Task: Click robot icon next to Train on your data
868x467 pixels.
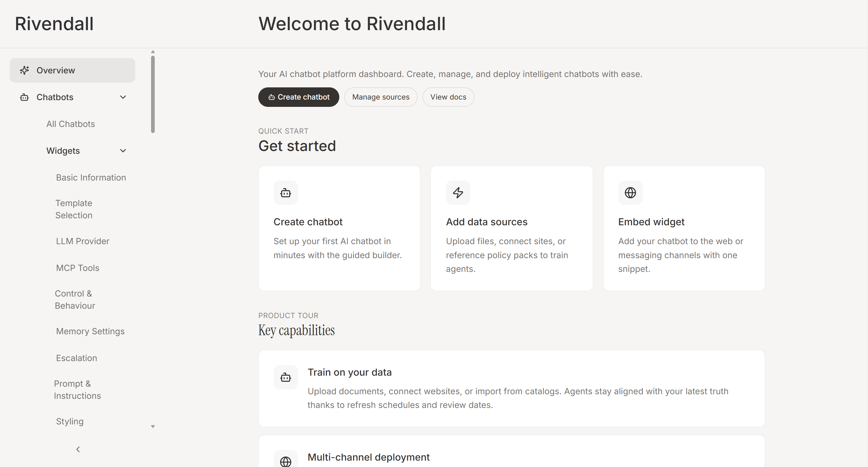Action: click(x=285, y=377)
